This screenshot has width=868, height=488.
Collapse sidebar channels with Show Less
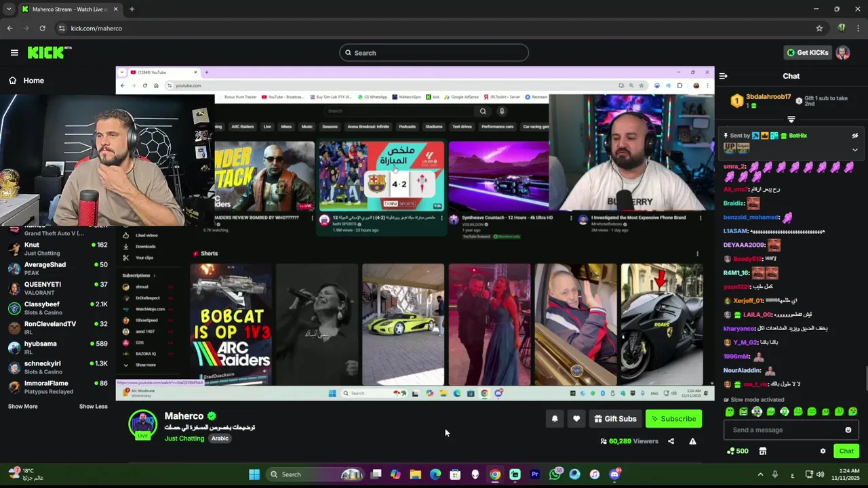(94, 407)
